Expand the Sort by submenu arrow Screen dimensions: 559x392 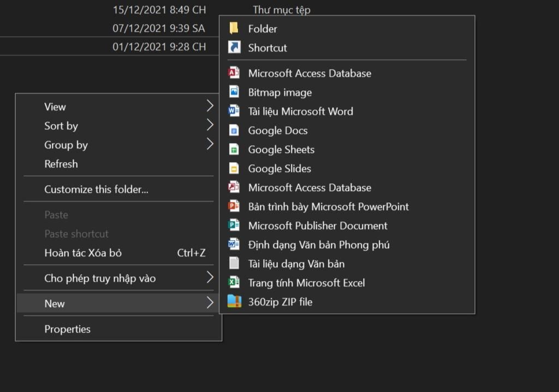[210, 126]
